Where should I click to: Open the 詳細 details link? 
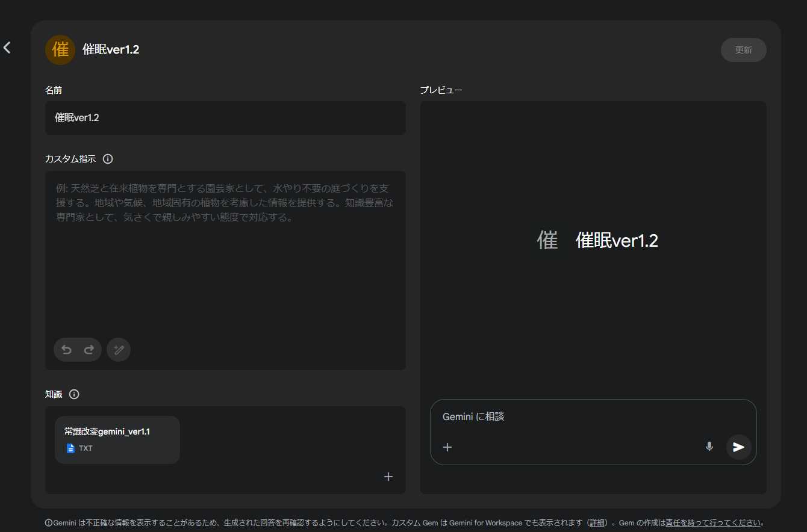(x=597, y=523)
